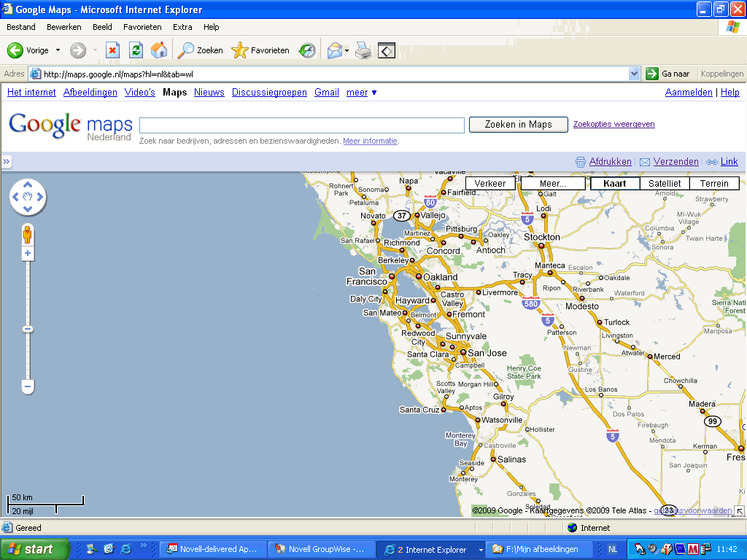Pan map down with bottom arrow
The width and height of the screenshot is (747, 560).
(28, 209)
